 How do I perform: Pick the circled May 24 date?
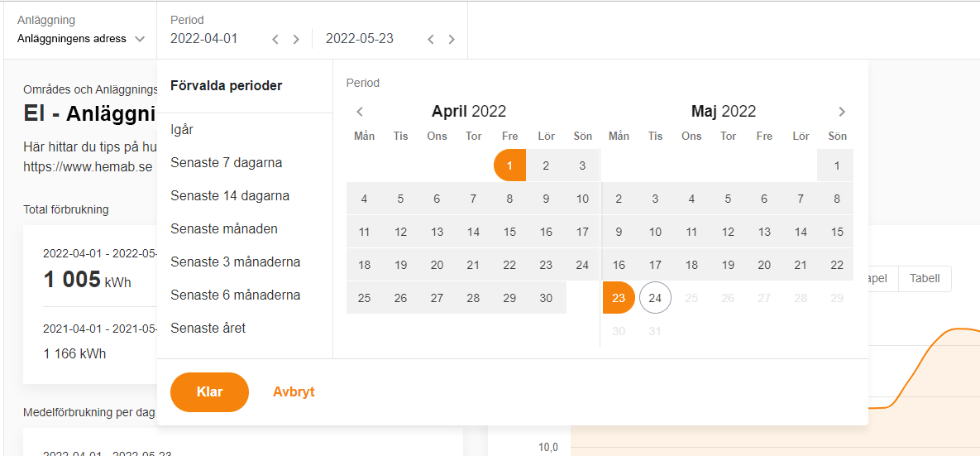[x=655, y=298]
